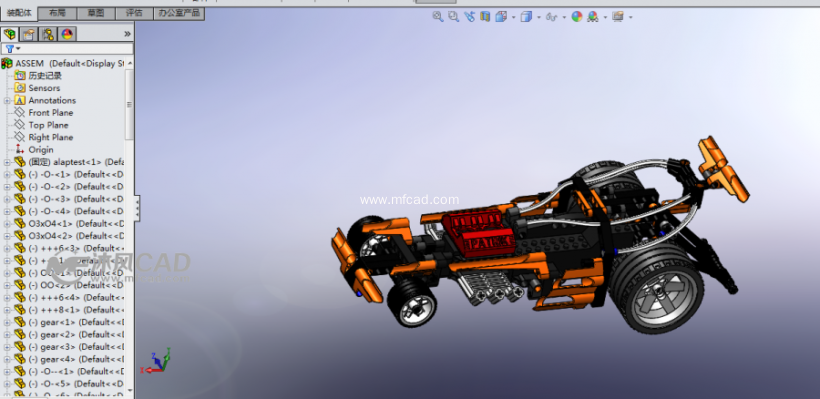Open the ConfigurationManager tab icon
This screenshot has width=820, height=399.
tap(48, 34)
